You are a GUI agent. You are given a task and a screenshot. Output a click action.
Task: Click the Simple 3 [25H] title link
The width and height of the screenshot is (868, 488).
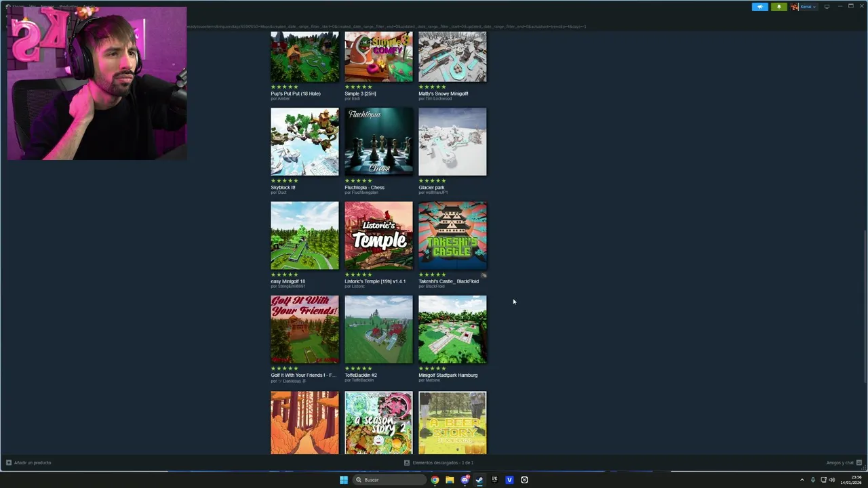coord(360,94)
